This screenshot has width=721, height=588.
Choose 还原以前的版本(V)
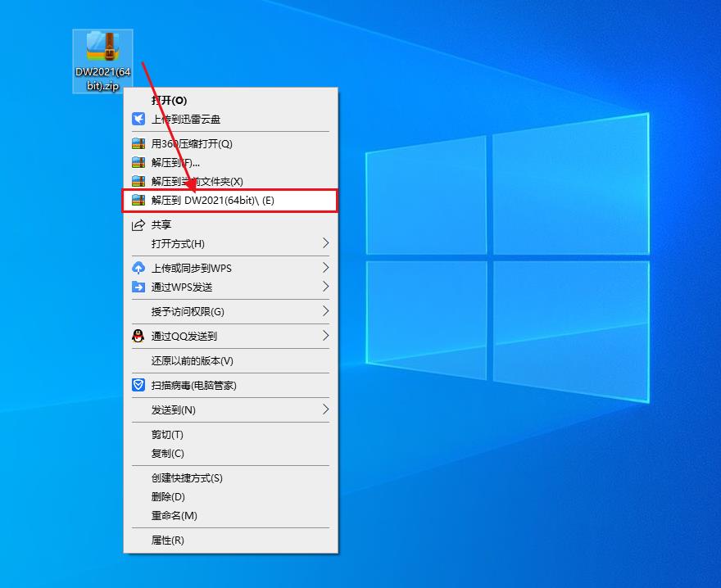[x=231, y=361]
